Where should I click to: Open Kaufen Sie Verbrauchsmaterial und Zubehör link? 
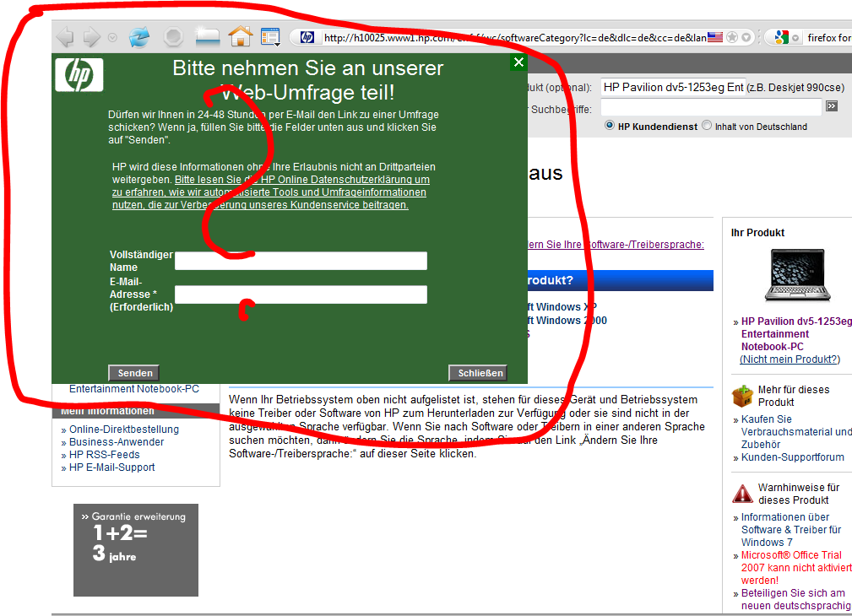pyautogui.click(x=796, y=432)
